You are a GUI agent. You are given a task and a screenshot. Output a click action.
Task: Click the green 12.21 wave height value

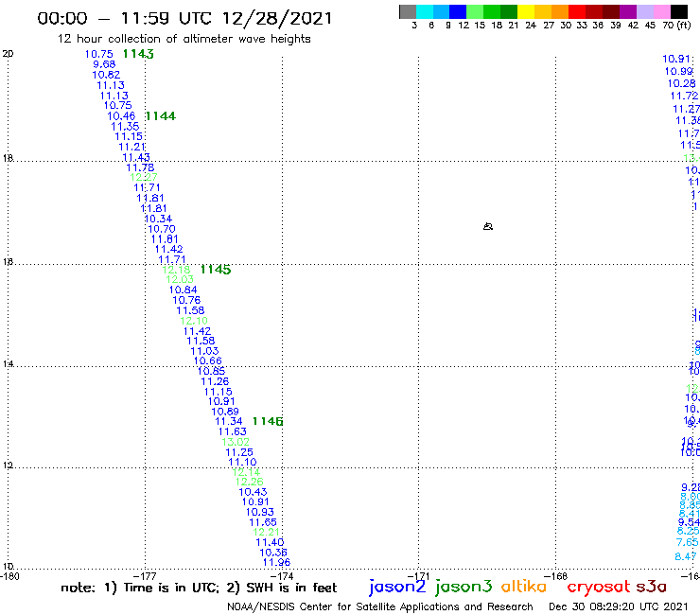(266, 533)
